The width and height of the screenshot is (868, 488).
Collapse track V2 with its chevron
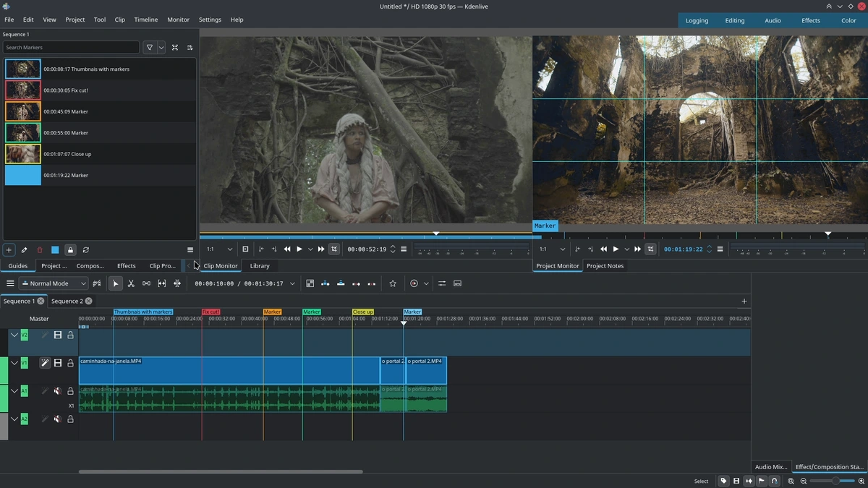click(14, 335)
